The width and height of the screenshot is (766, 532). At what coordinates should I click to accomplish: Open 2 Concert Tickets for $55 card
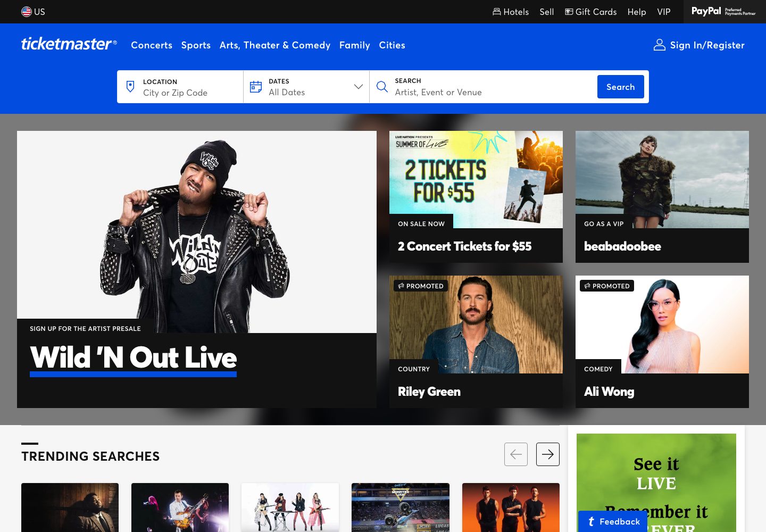(476, 197)
